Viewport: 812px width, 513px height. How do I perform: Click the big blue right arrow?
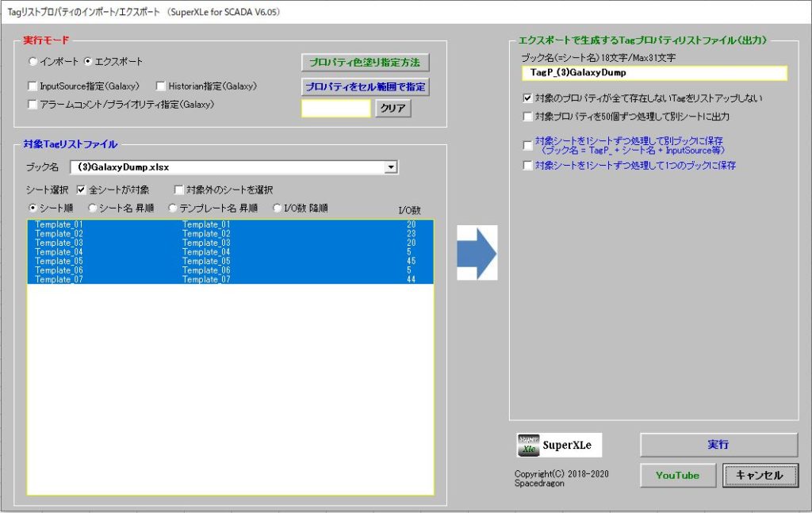point(477,253)
